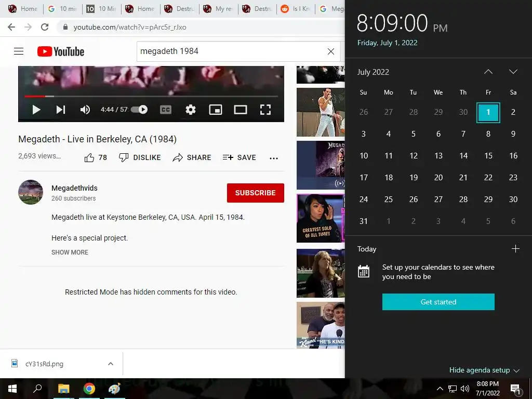Play the Megadeth video
This screenshot has width=532, height=399.
point(36,110)
